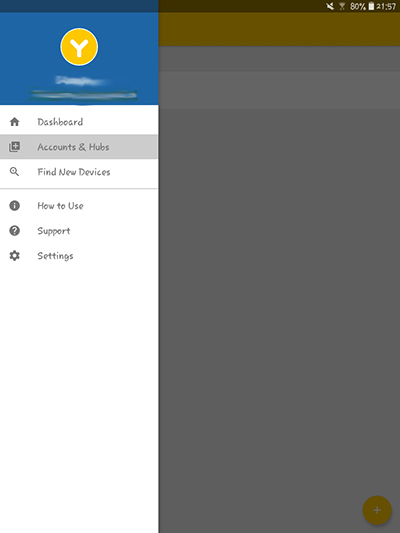Screen dimensions: 400x533
Task: Click the Support question mark icon
Action: click(x=14, y=231)
